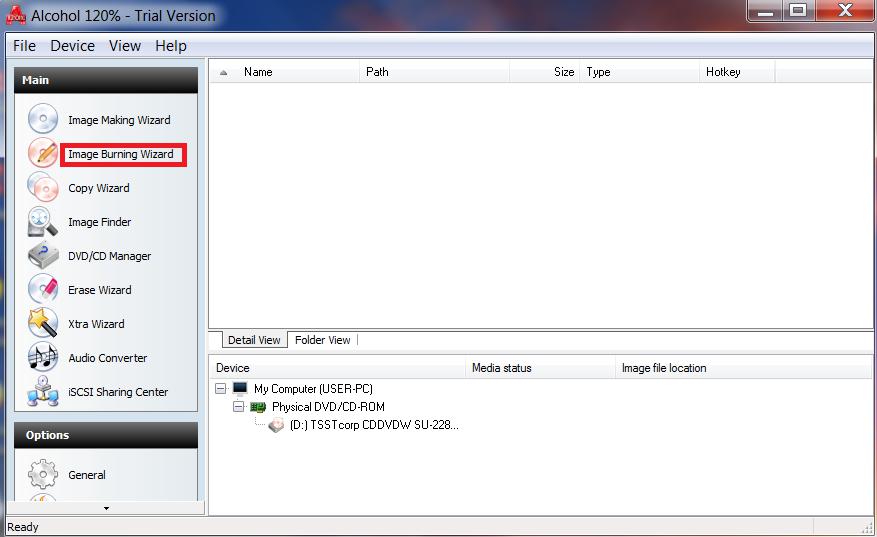Select My Computer (USER-PC) tree item
The image size is (877, 537).
pos(313,389)
